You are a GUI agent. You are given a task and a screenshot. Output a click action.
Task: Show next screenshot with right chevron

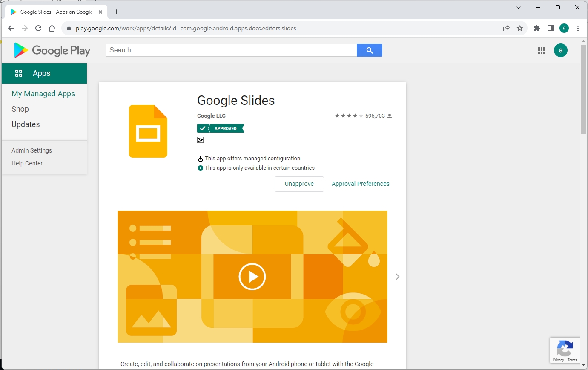[x=397, y=277]
